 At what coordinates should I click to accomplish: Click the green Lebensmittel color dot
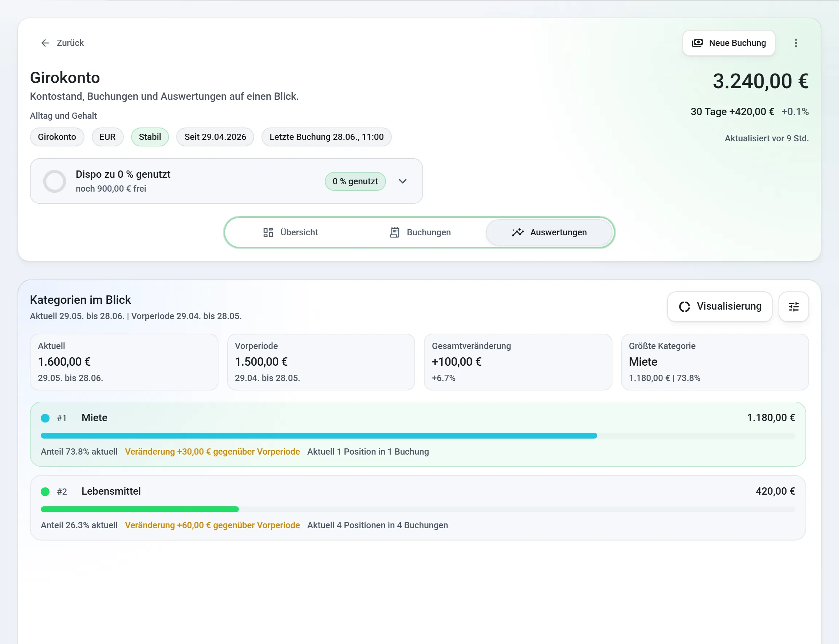coord(45,491)
